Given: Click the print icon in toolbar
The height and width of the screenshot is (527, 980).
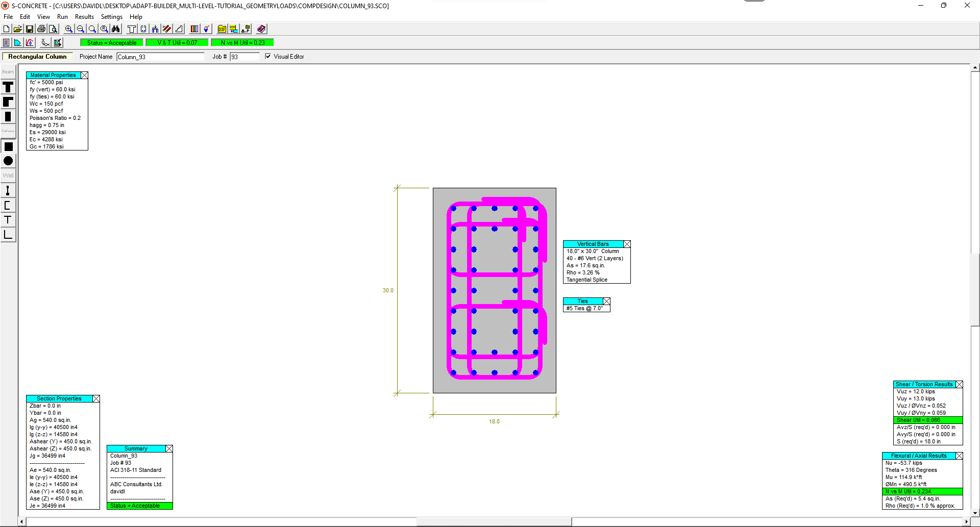Looking at the screenshot, I should tap(41, 29).
